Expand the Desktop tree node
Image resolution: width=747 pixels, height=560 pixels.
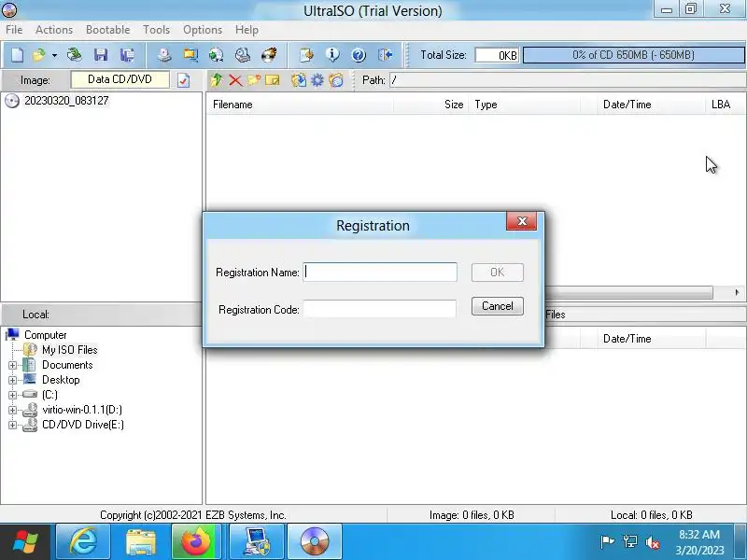pyautogui.click(x=12, y=380)
